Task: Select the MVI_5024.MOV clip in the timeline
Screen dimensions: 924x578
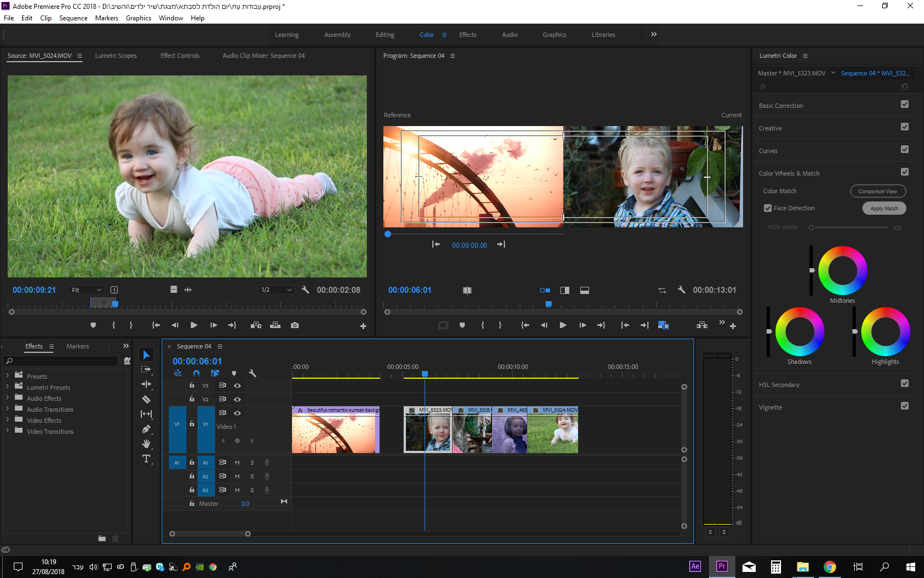Action: (x=553, y=433)
